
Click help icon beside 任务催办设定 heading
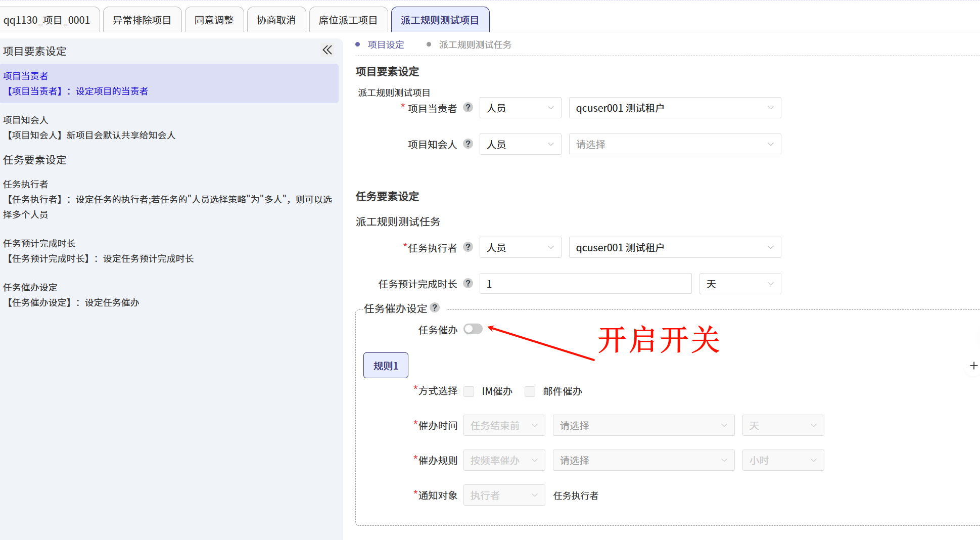pyautogui.click(x=435, y=307)
